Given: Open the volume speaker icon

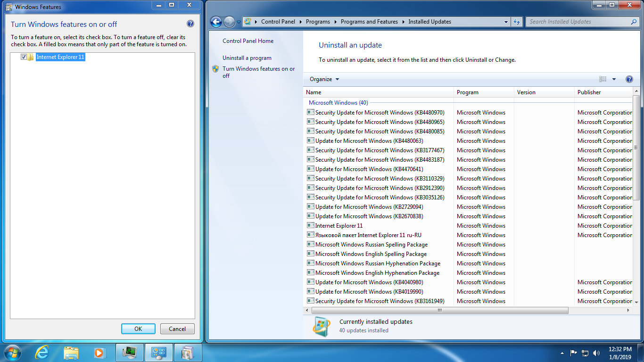Looking at the screenshot, I should (x=596, y=353).
